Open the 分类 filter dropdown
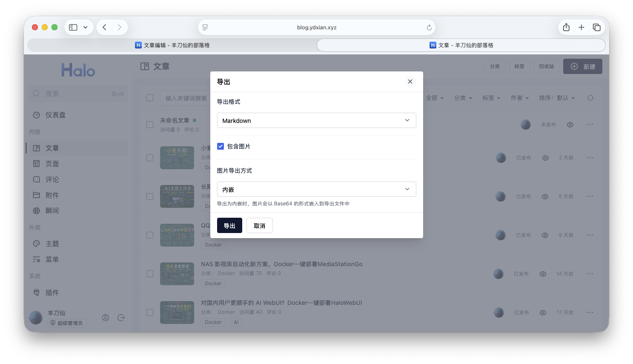 (x=463, y=98)
